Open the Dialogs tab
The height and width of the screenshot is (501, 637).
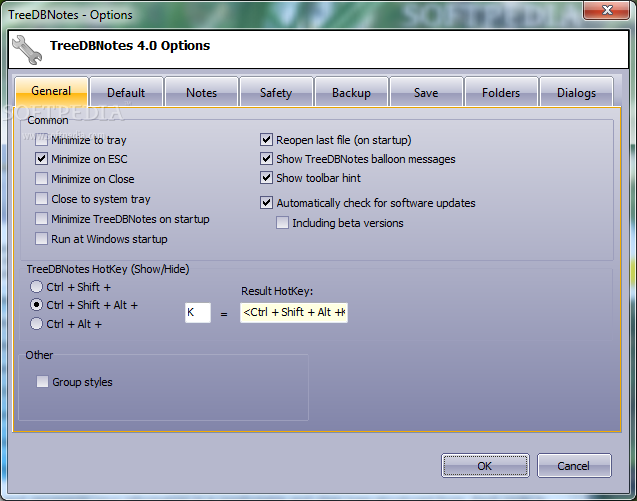click(576, 92)
